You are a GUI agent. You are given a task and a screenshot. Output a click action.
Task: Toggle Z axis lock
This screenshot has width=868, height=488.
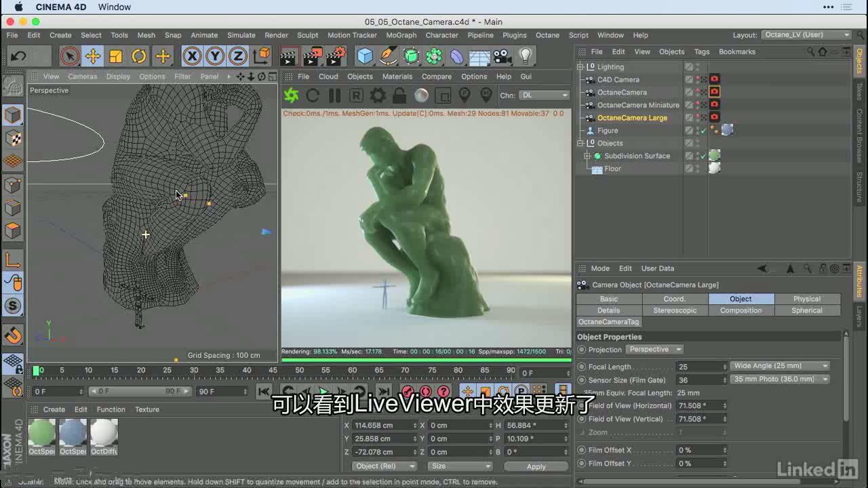click(238, 56)
